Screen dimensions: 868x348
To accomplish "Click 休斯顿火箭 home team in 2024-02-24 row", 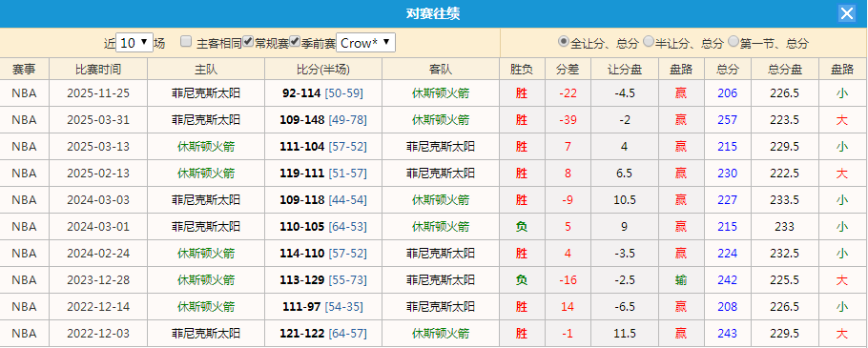I will click(206, 253).
